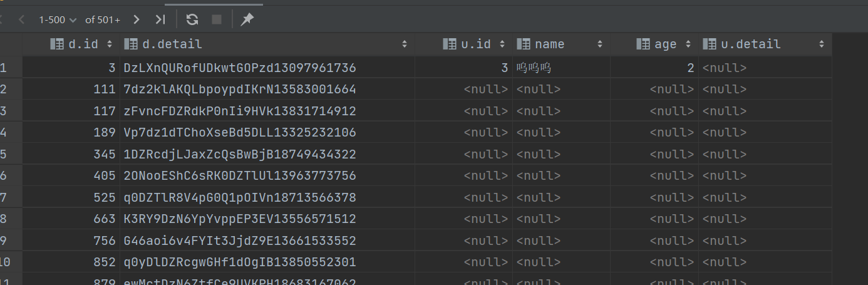Viewport: 868px width, 285px height.
Task: Select row number 7 in the gutter
Action: pos(11,197)
